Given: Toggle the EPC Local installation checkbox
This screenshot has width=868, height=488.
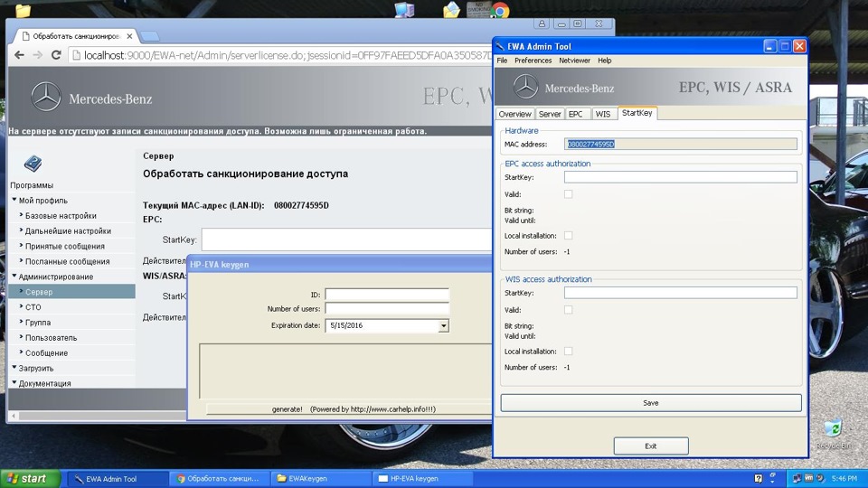Looking at the screenshot, I should [x=569, y=236].
